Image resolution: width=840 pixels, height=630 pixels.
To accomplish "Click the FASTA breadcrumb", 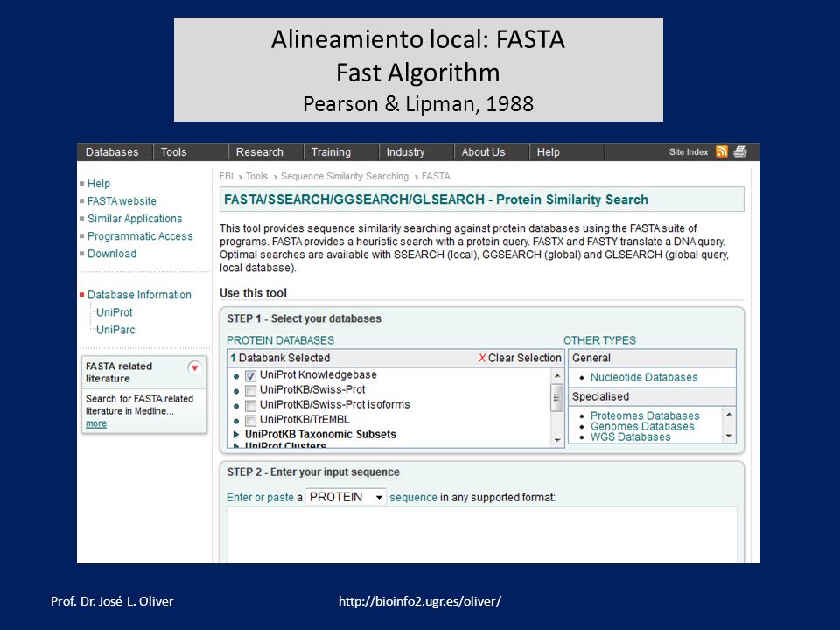I will coord(436,176).
